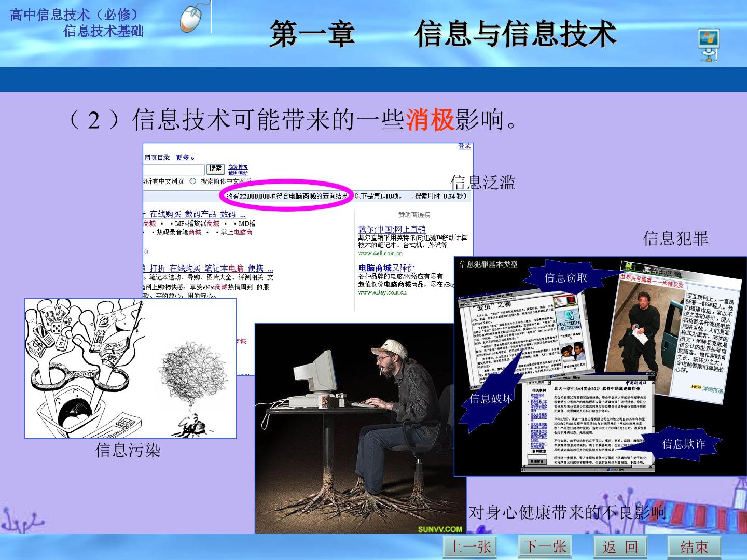Click the 搜索 button in search screenshot
This screenshot has height=560, width=747.
click(x=215, y=169)
